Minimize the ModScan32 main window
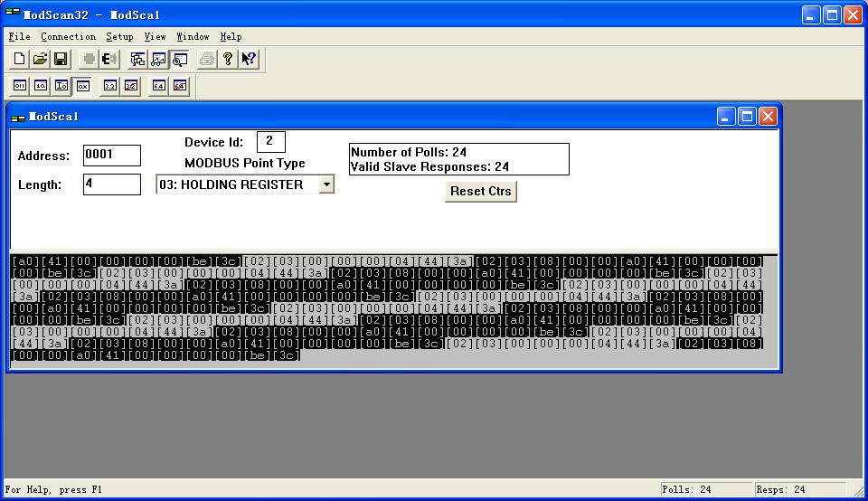Viewport: 868px width, 501px height. tap(811, 15)
